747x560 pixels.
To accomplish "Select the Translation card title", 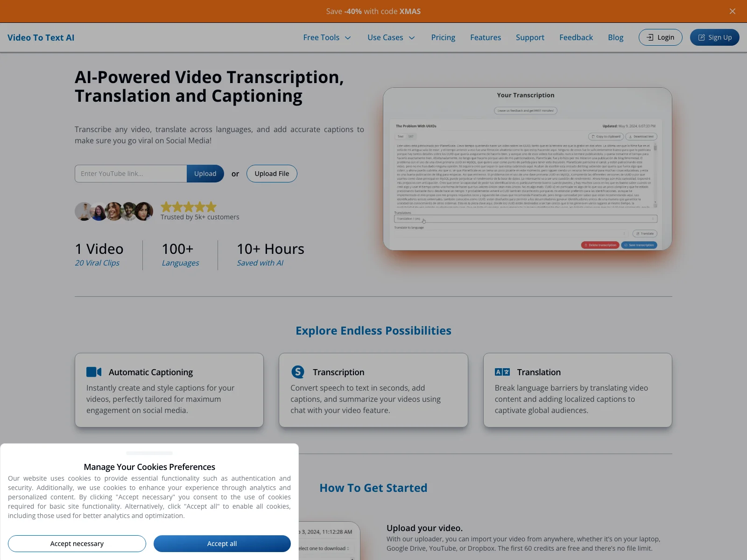I will tap(539, 372).
